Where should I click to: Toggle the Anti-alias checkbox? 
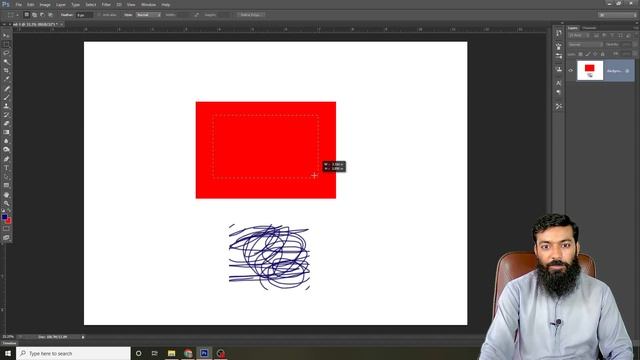pyautogui.click(x=99, y=15)
